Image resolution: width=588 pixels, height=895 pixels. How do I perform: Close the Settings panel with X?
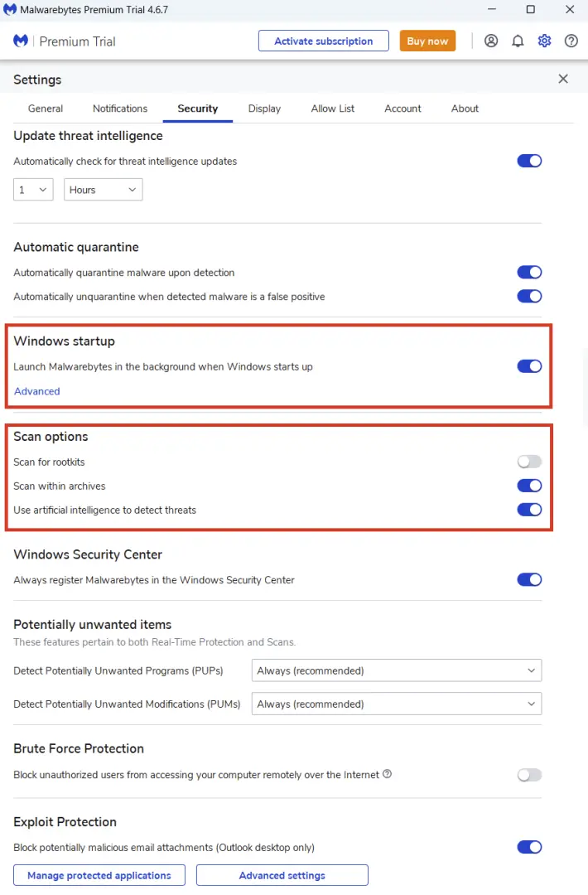(563, 79)
